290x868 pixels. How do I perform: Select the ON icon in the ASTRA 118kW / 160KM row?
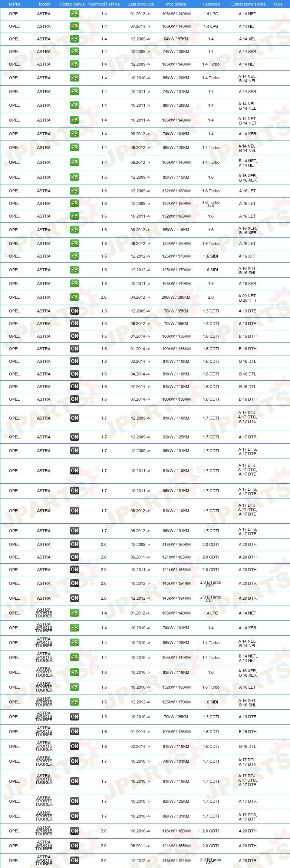click(x=74, y=544)
